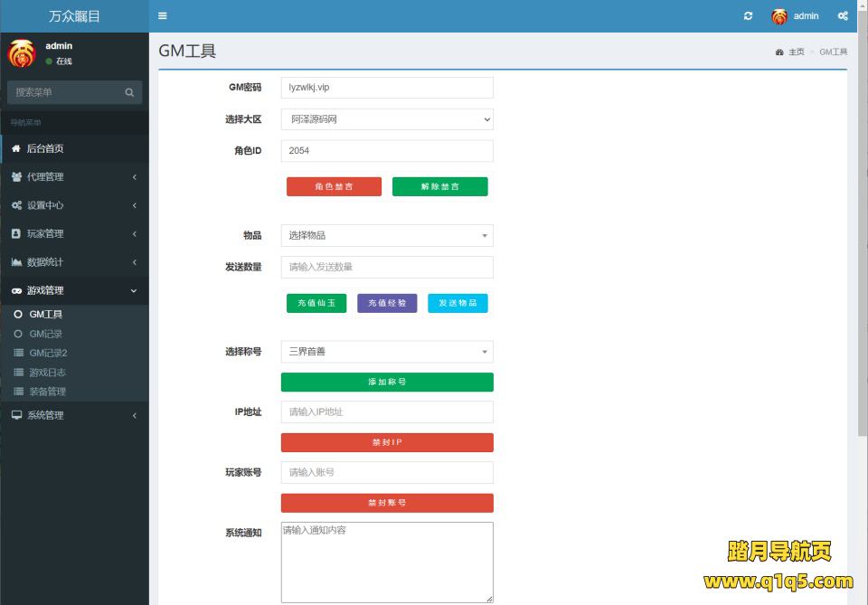Click the search magnifier icon in sidebar
Screen dimensions: 868x605
pyautogui.click(x=129, y=92)
